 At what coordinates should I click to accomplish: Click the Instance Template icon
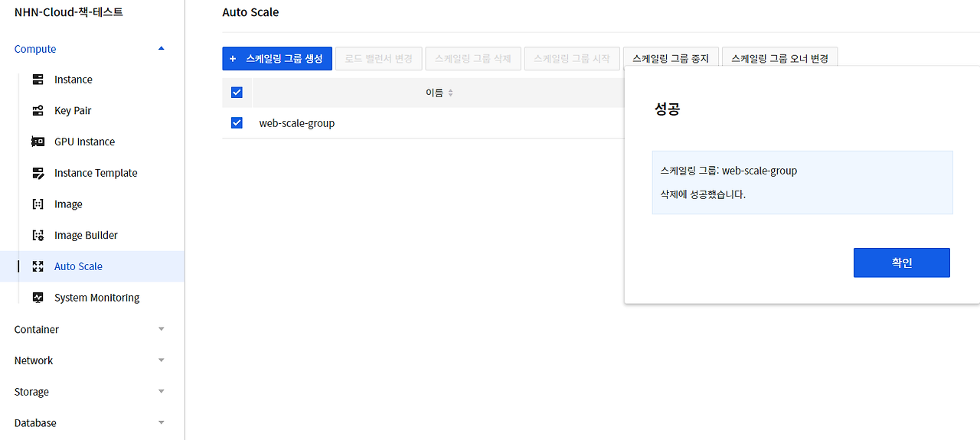[38, 173]
